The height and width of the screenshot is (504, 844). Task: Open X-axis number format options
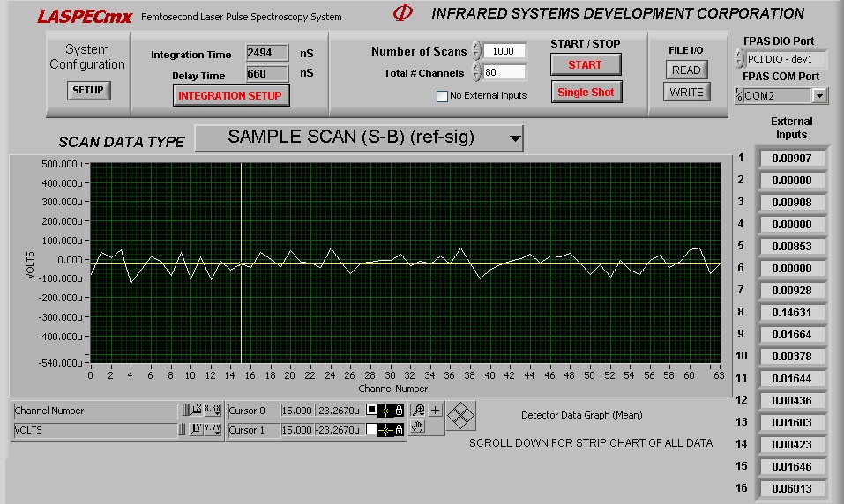pos(213,411)
